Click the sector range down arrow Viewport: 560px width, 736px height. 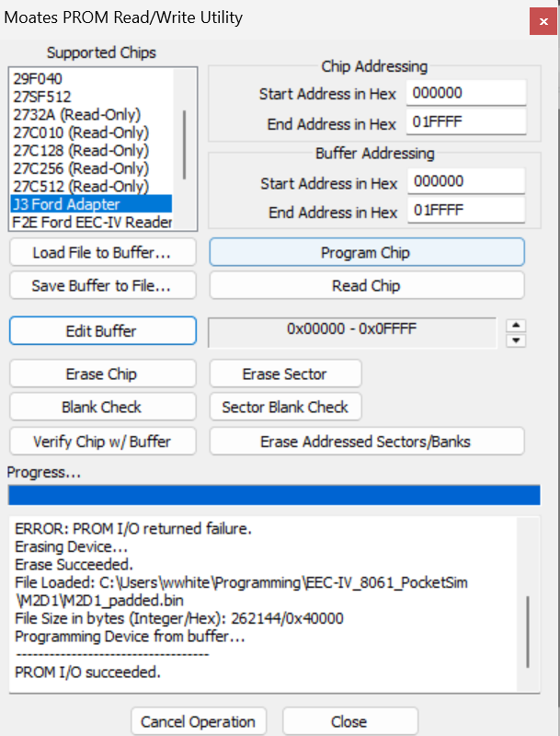coord(517,339)
